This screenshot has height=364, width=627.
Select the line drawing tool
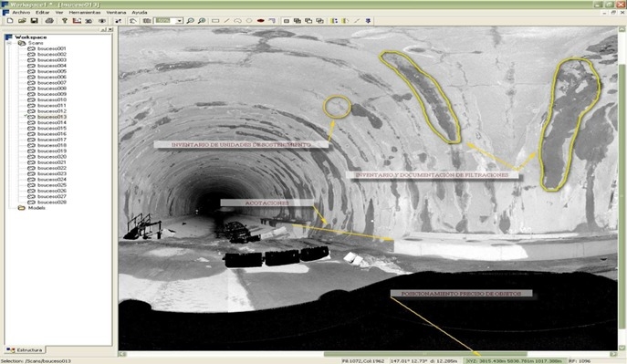(x=226, y=21)
